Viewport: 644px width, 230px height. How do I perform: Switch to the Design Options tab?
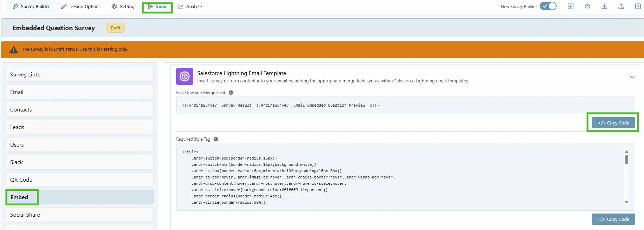[x=80, y=7]
